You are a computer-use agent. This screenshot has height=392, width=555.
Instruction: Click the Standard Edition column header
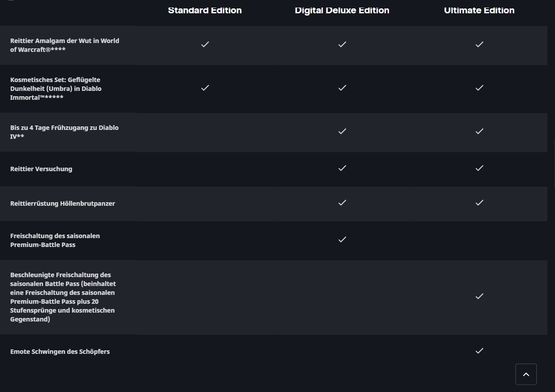(x=205, y=11)
